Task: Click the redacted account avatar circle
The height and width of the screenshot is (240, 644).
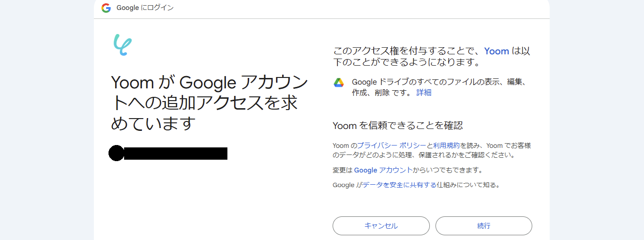Action: pyautogui.click(x=116, y=153)
